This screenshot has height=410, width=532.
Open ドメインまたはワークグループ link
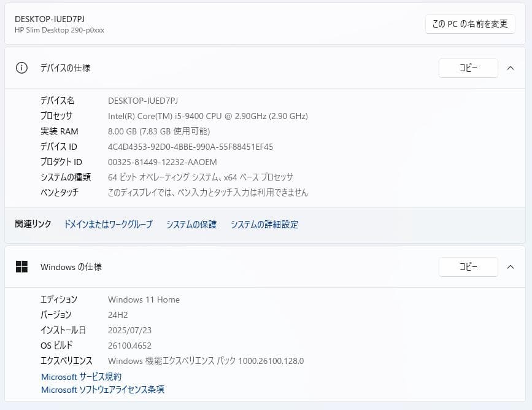click(109, 224)
